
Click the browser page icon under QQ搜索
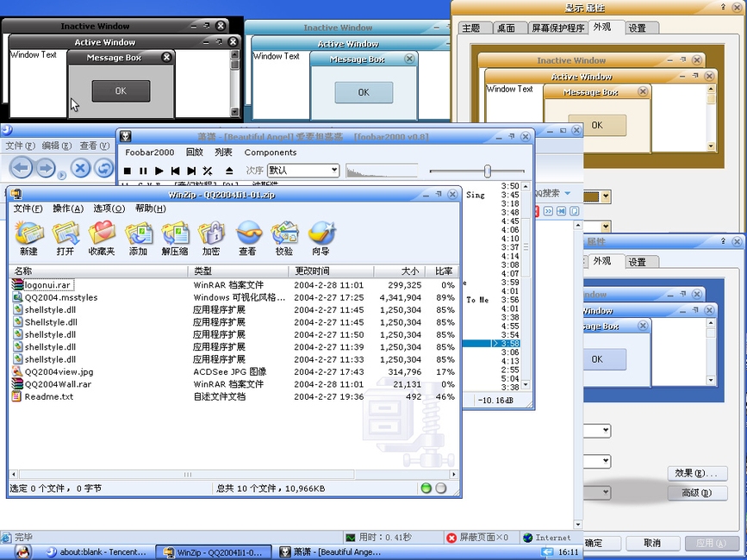click(575, 211)
